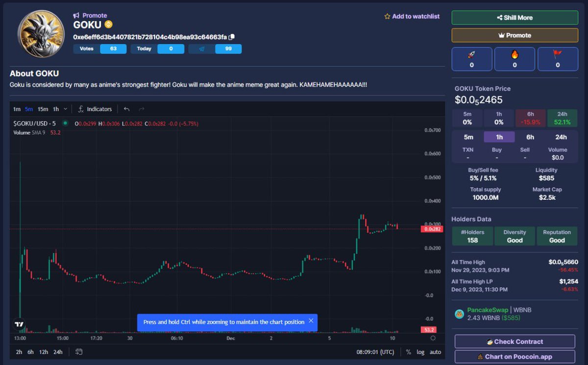
Task: Set chart range to 12h
Action: 44,352
